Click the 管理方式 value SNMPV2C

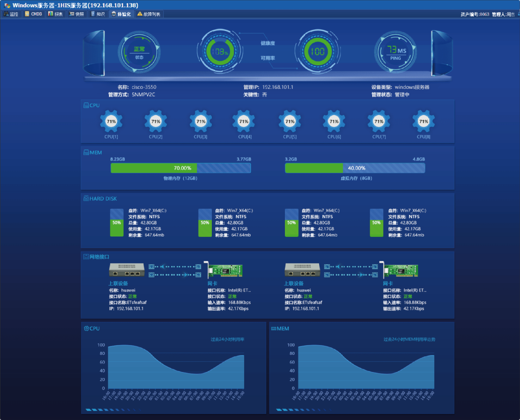143,95
